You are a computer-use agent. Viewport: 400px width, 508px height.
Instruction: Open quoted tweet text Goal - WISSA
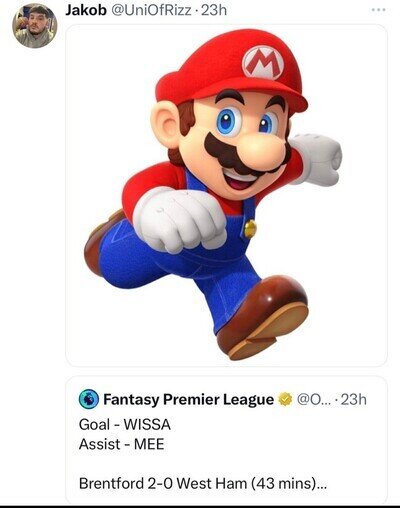tap(125, 424)
